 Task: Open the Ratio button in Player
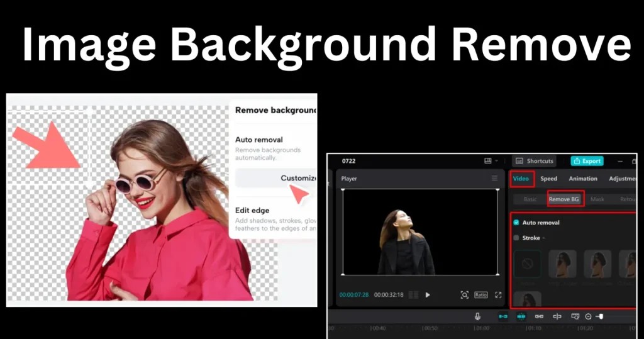tap(481, 294)
